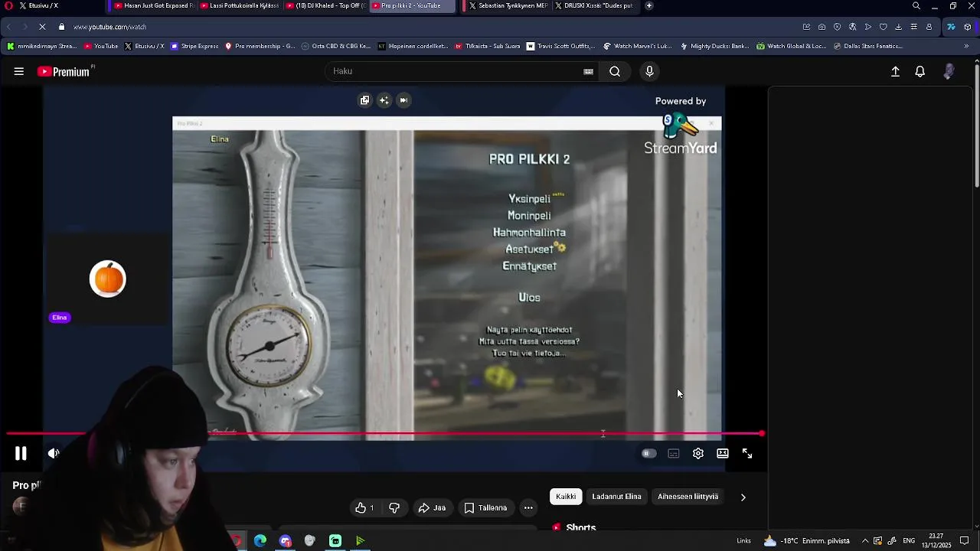Click the Jaa share button
Viewport: 980px width, 551px height.
pos(432,507)
